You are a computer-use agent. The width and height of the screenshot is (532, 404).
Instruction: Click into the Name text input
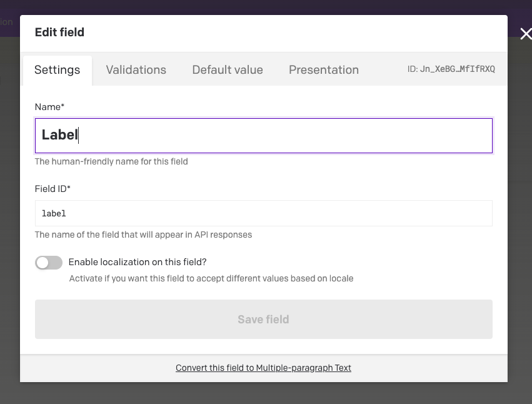[263, 135]
